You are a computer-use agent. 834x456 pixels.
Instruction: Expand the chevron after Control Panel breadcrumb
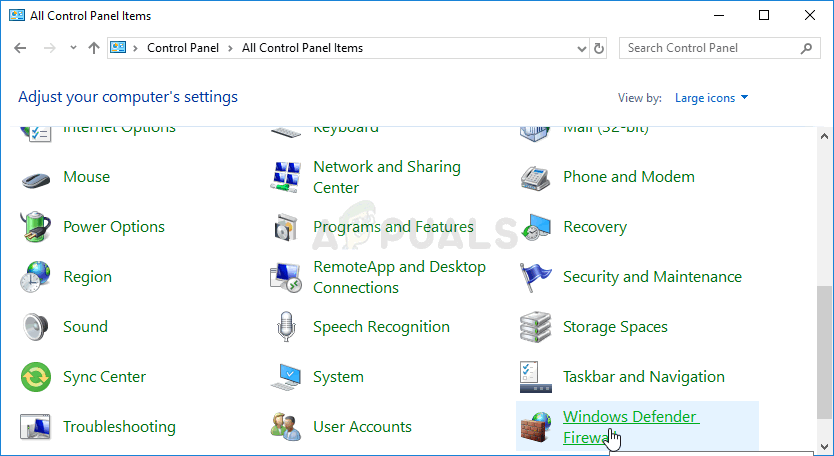click(230, 48)
